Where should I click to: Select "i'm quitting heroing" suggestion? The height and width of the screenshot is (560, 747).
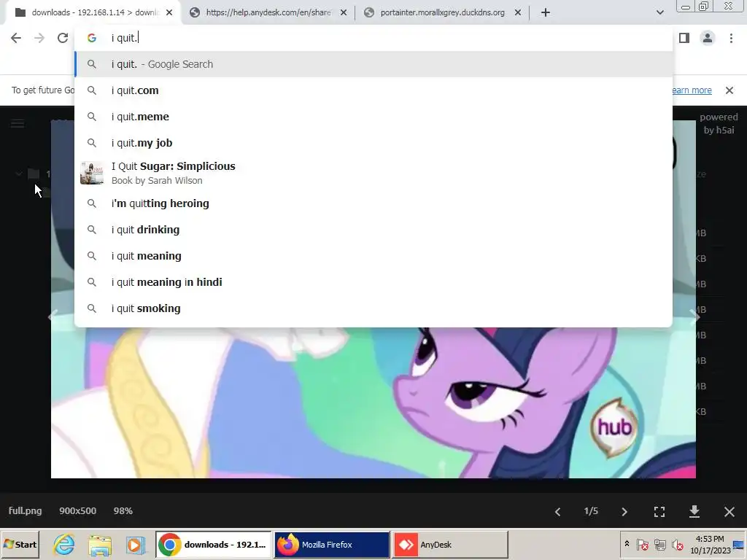[373, 203]
